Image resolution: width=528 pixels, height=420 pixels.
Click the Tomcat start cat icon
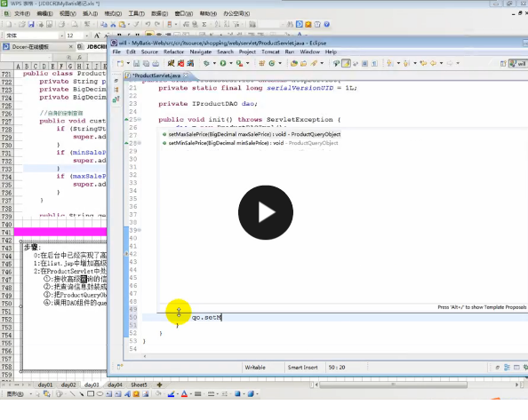[x=171, y=63]
